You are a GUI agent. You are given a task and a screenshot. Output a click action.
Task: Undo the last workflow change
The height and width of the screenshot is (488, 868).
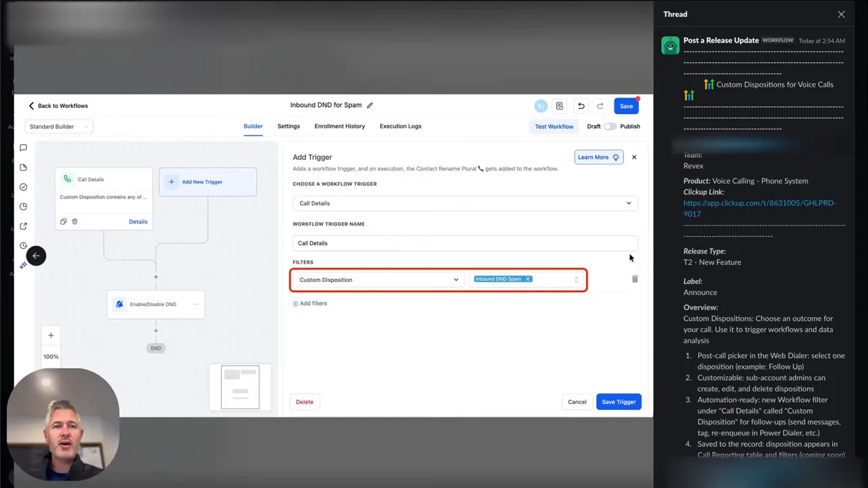click(581, 106)
